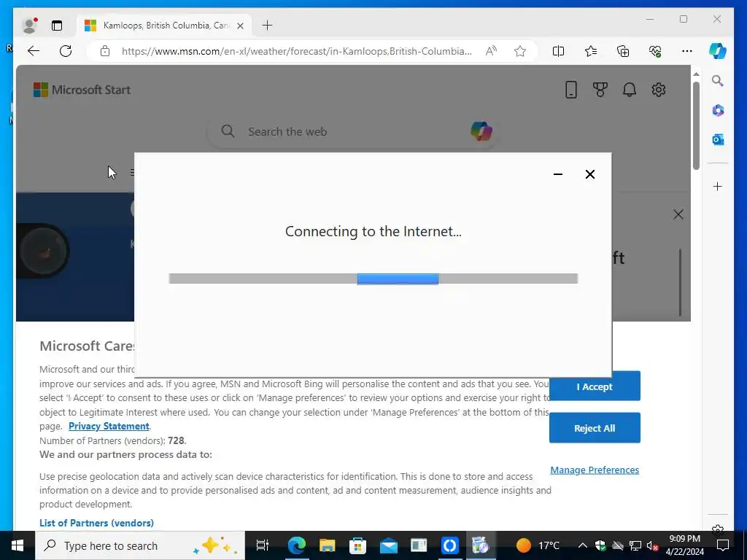Screen dimensions: 747x560
Task: Go back to the previous page
Action: click(34, 51)
